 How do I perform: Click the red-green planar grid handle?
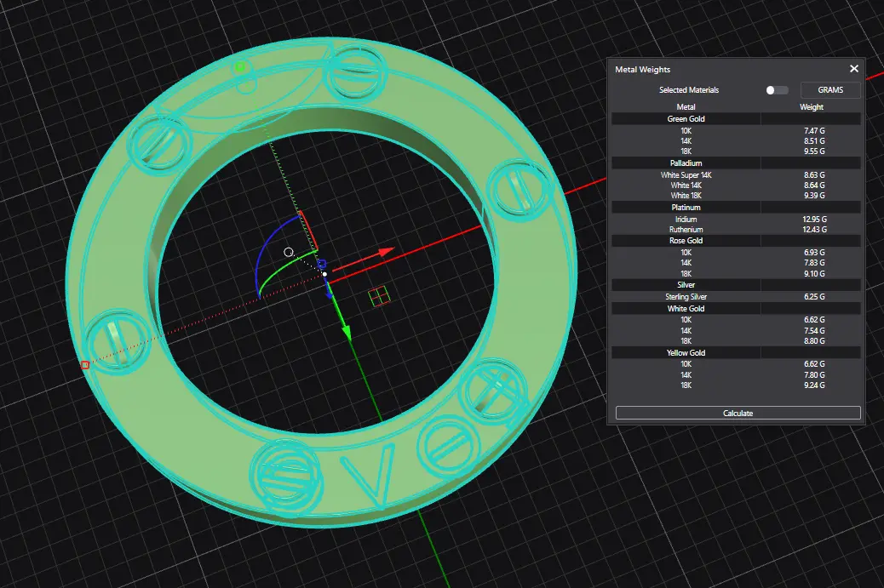(378, 295)
